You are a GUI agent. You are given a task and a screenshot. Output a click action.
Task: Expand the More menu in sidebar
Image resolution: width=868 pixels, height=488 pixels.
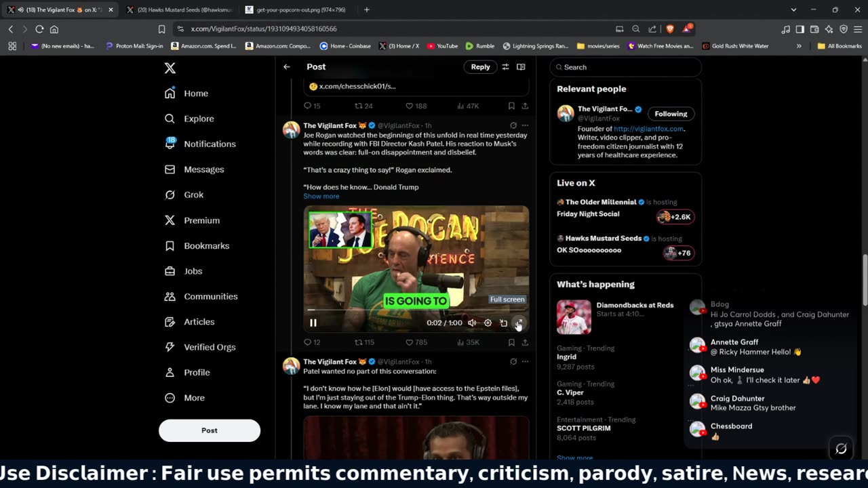(x=184, y=398)
